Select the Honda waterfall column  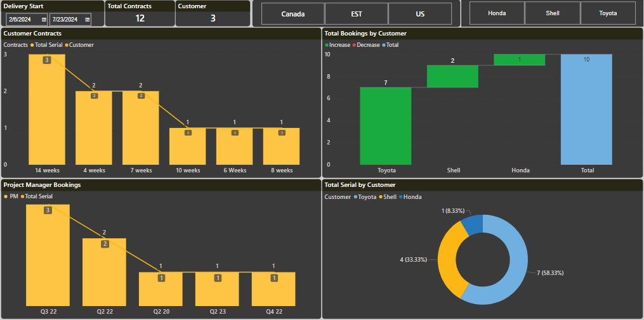tap(520, 60)
